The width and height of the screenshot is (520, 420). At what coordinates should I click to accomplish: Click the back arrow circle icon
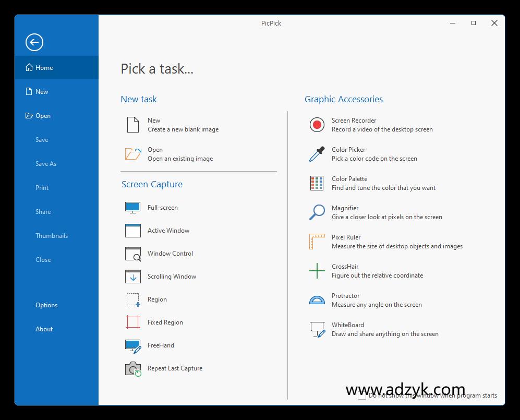point(34,42)
